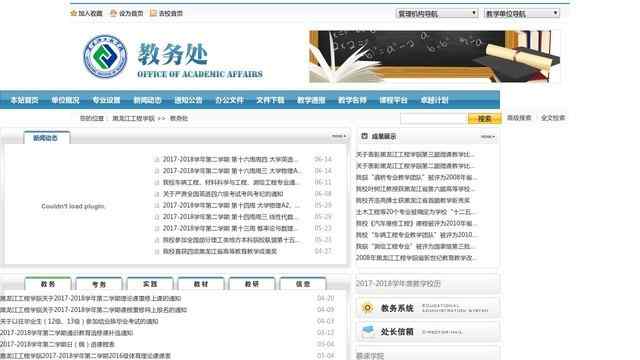Open the 第十四周 大学物理A2 news item

point(231,205)
